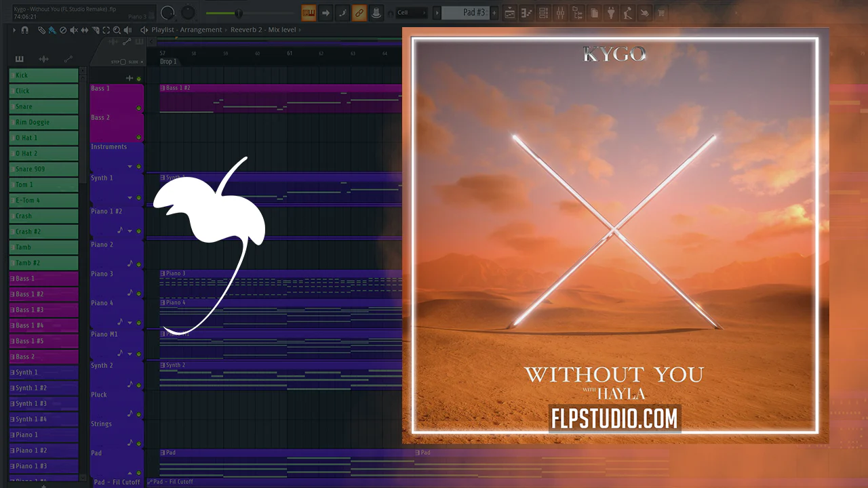868x488 pixels.
Task: Select the Slip tool in playlist toolbar
Action: (x=85, y=30)
